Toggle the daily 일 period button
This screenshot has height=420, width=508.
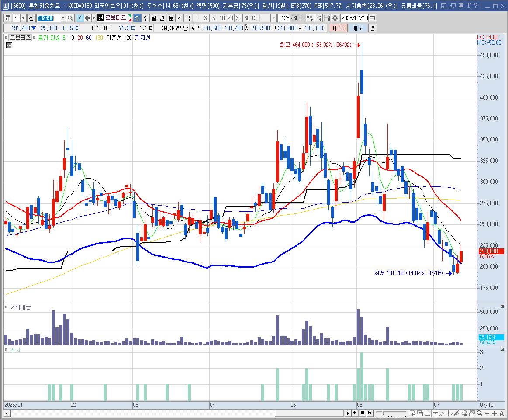click(x=137, y=18)
